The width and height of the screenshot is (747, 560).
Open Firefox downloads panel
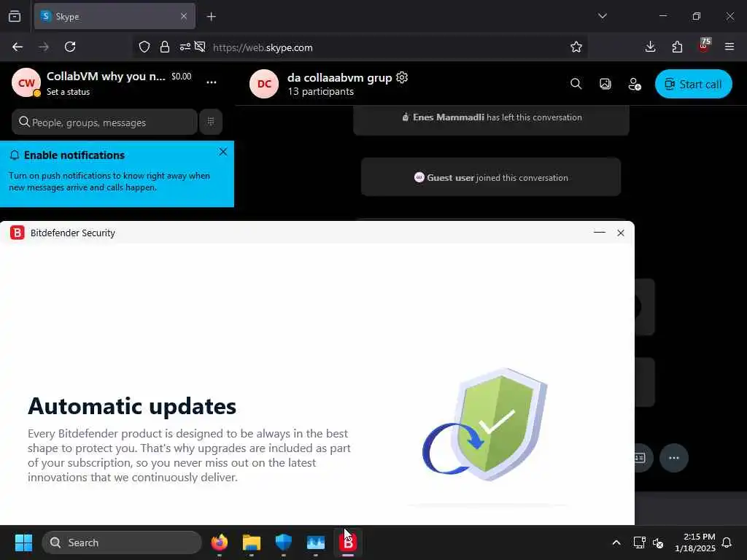point(650,47)
